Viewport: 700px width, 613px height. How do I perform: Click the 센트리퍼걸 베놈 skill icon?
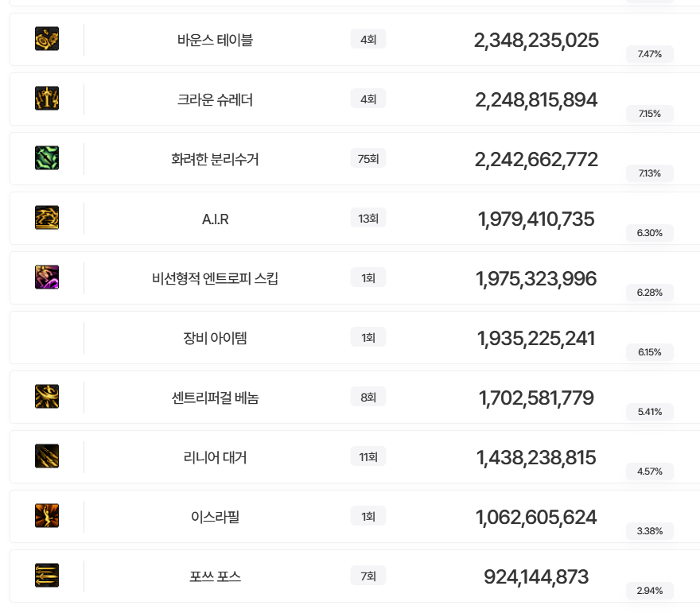(x=47, y=397)
